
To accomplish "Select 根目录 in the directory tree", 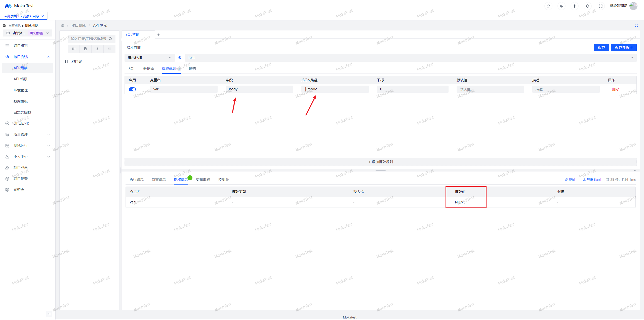I will click(x=77, y=62).
